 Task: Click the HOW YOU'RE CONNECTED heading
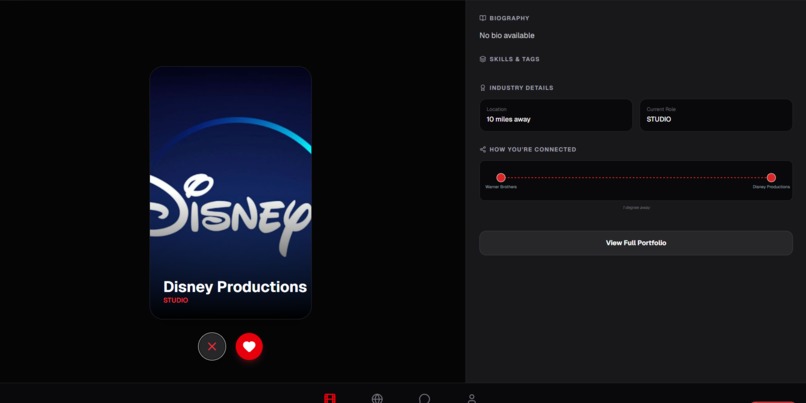(533, 150)
